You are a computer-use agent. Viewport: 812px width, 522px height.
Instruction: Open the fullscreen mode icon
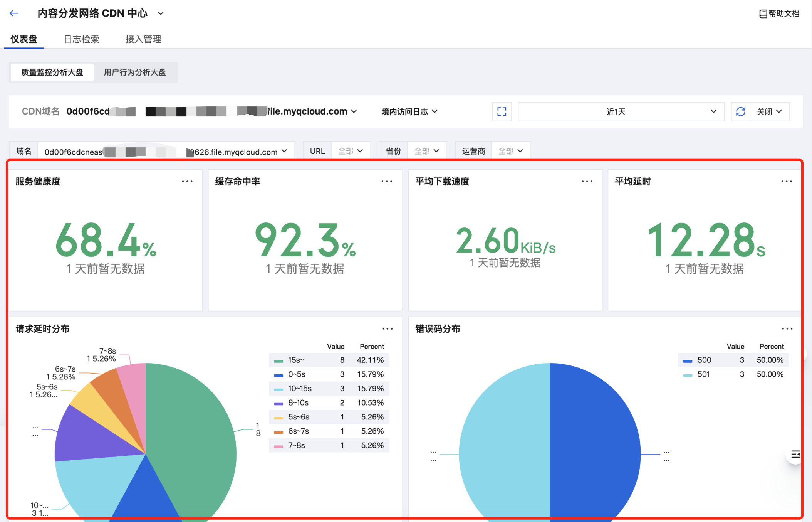coord(502,112)
